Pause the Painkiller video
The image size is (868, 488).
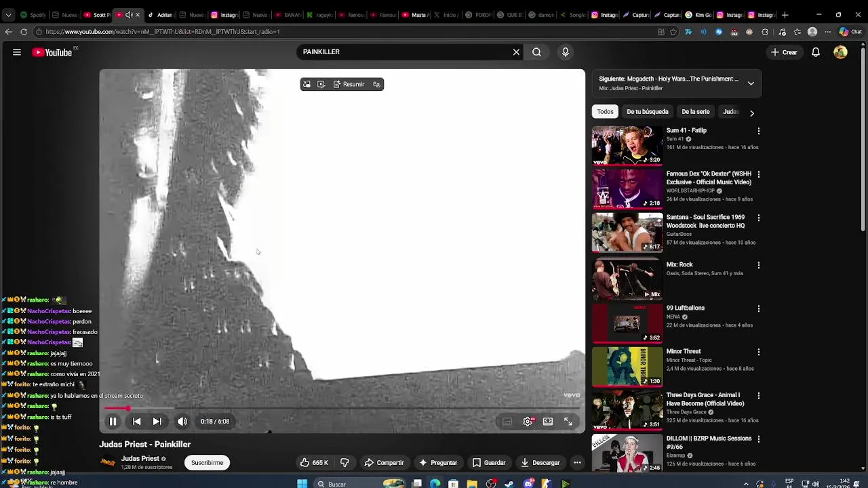[113, 422]
